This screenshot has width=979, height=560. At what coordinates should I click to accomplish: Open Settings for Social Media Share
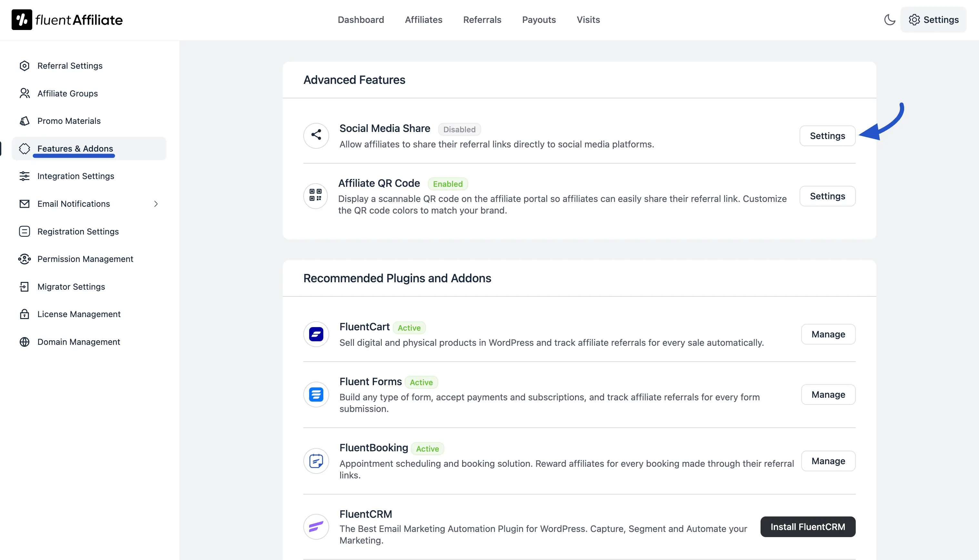click(827, 135)
